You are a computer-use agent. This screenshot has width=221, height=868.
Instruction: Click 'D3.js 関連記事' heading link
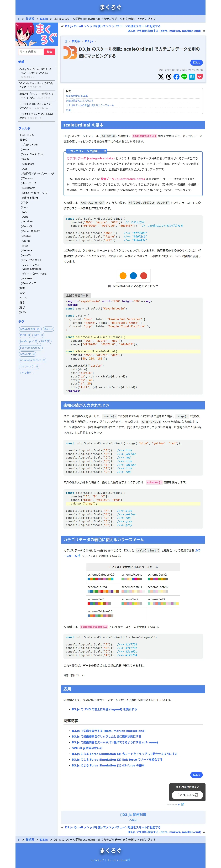click(x=133, y=814)
